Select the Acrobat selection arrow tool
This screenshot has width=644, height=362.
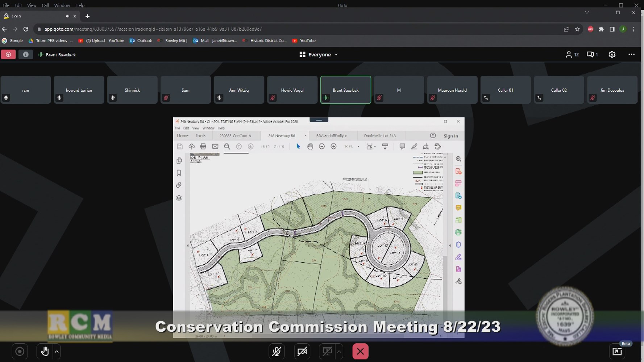[x=298, y=146]
